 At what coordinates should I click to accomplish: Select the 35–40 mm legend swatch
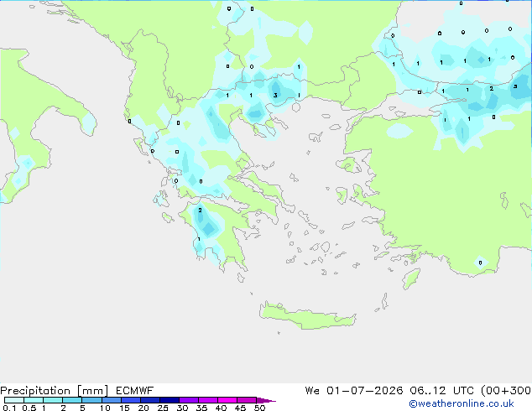click(208, 400)
